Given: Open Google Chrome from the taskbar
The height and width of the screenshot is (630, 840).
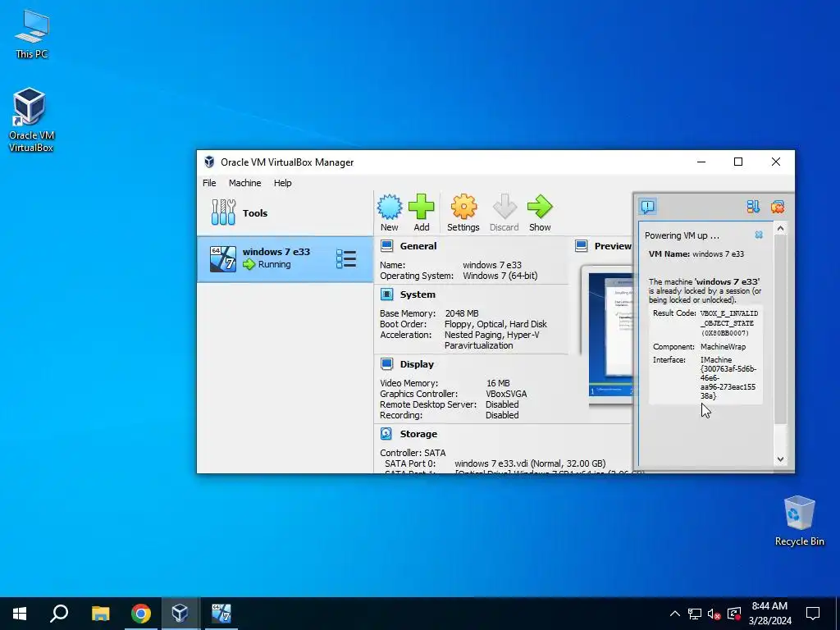Looking at the screenshot, I should 141,614.
